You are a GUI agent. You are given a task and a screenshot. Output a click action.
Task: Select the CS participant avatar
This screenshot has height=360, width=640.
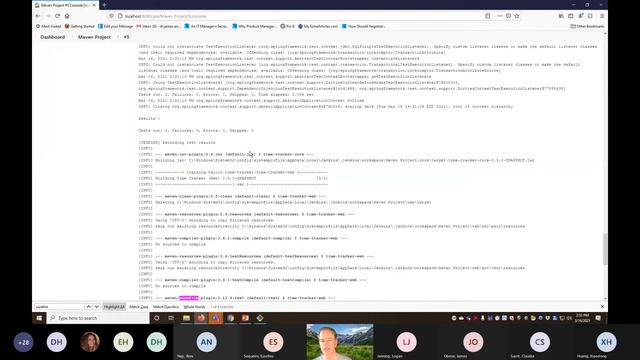click(x=540, y=342)
